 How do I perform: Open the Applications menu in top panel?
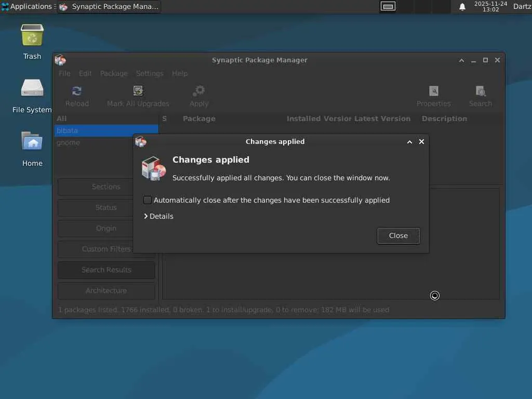pos(28,6)
